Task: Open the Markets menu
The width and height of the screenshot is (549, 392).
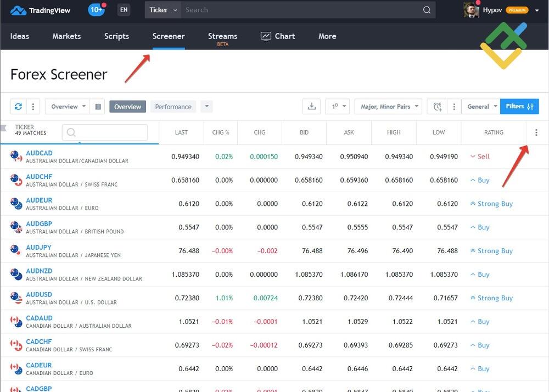Action: (x=66, y=36)
